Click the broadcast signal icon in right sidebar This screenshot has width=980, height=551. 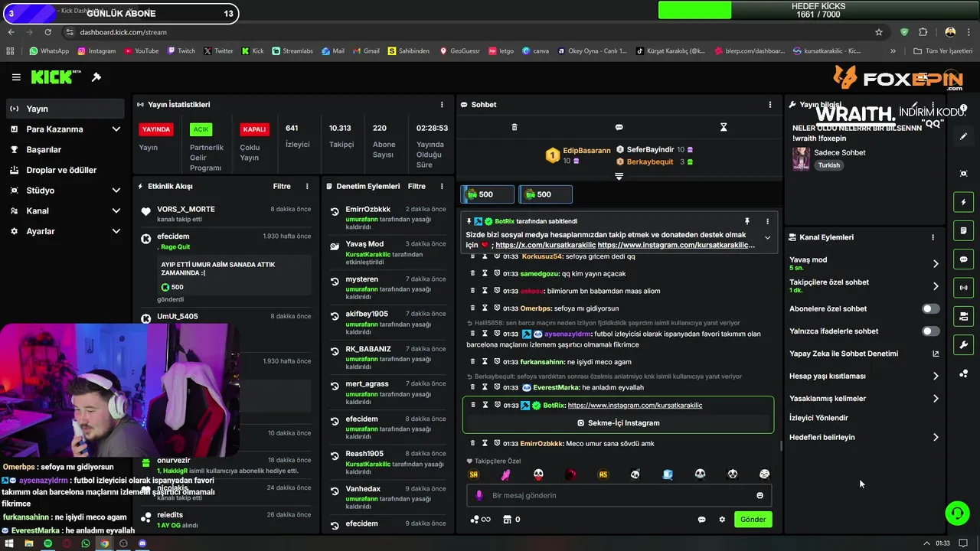coord(964,288)
